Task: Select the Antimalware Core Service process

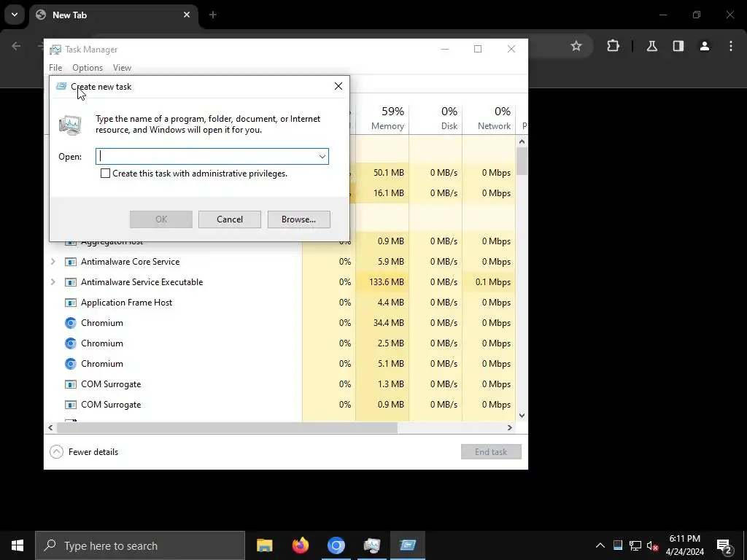Action: coord(130,262)
